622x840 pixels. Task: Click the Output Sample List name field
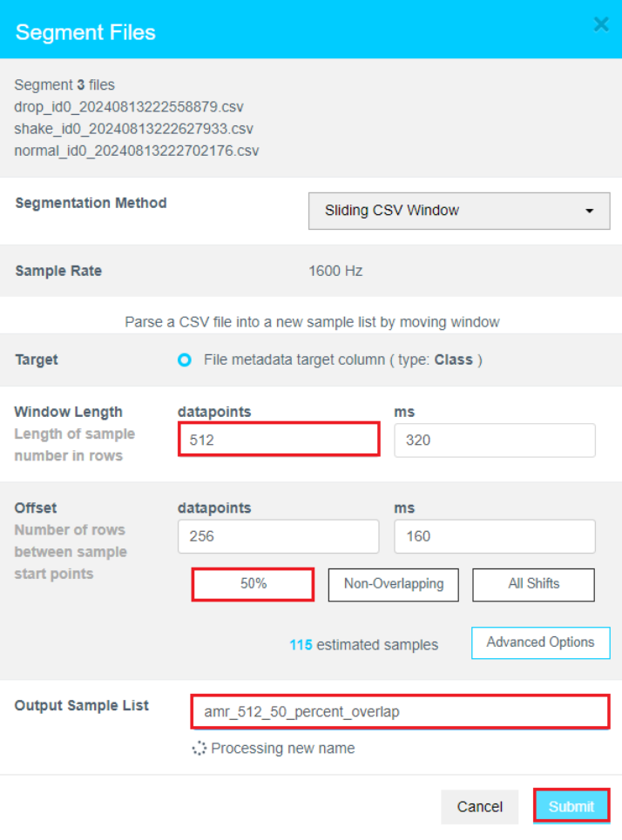coord(399,711)
